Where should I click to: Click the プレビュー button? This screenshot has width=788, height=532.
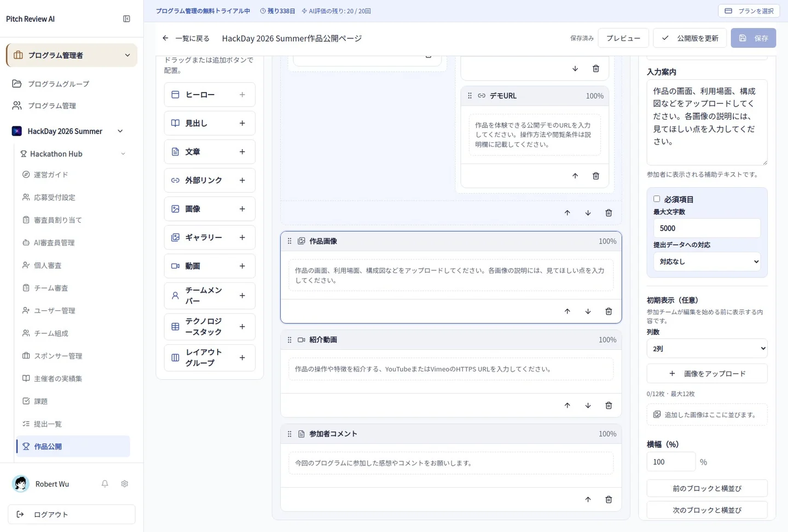click(623, 38)
